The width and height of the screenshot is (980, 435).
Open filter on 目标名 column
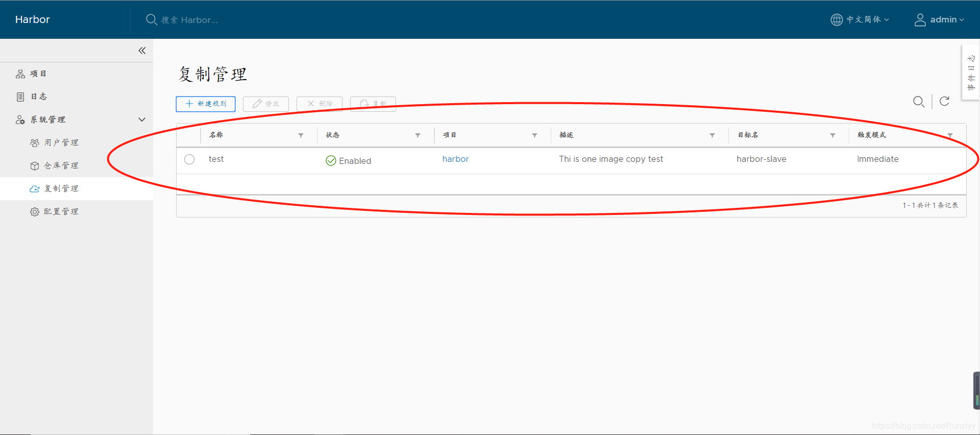[x=833, y=135]
